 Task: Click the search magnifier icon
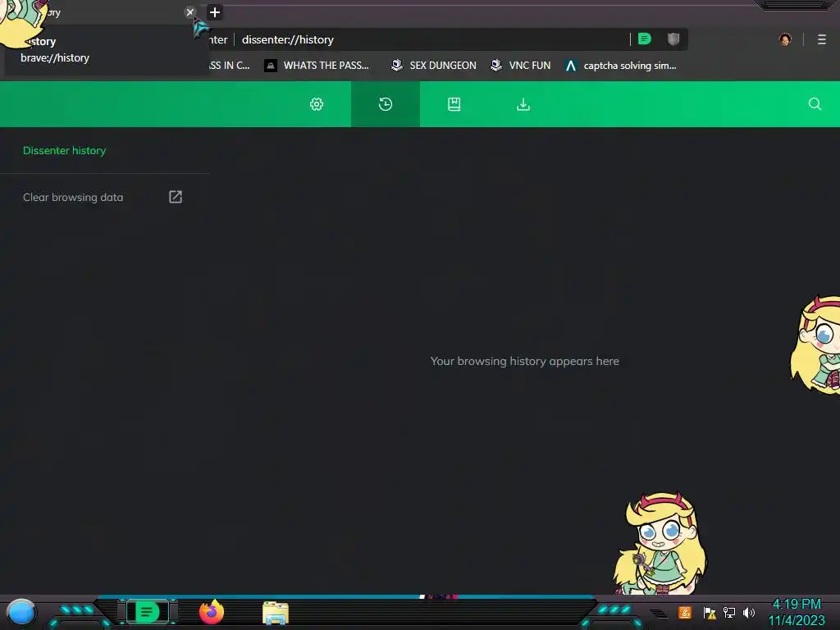[815, 104]
